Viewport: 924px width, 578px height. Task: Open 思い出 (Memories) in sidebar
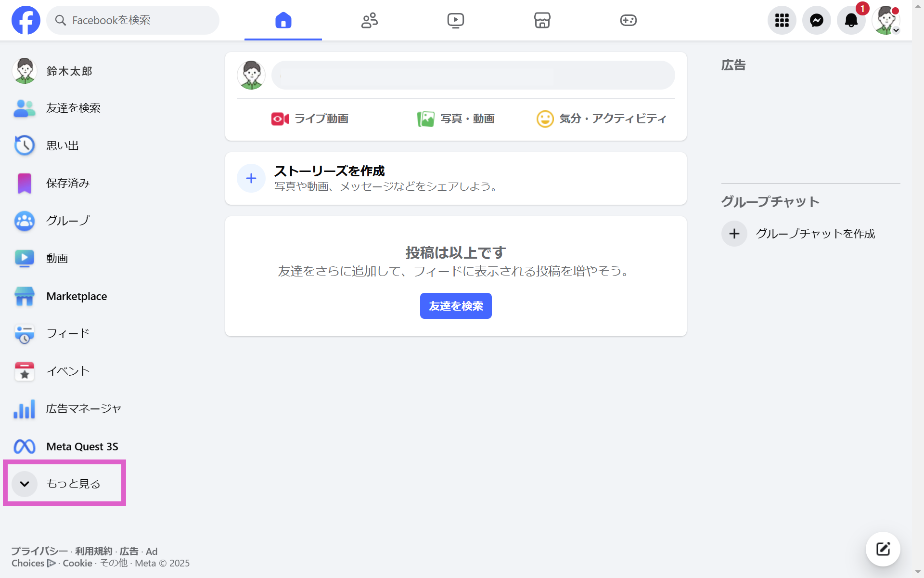63,145
